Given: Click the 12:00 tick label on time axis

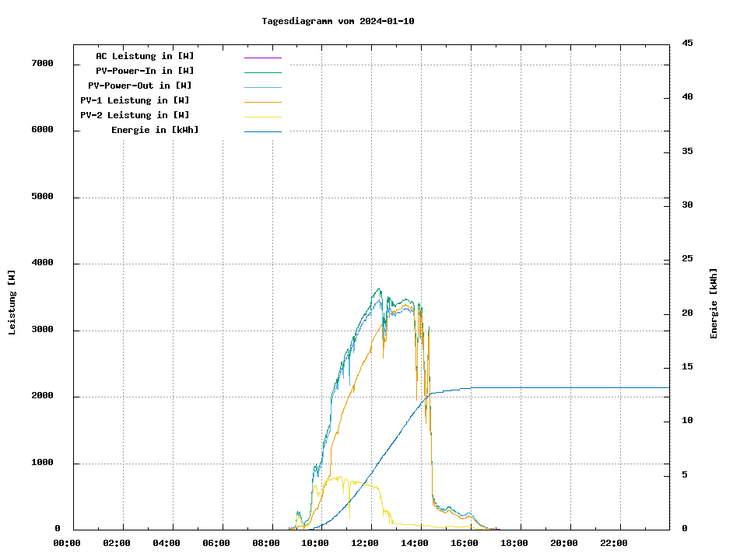Looking at the screenshot, I should (x=365, y=543).
